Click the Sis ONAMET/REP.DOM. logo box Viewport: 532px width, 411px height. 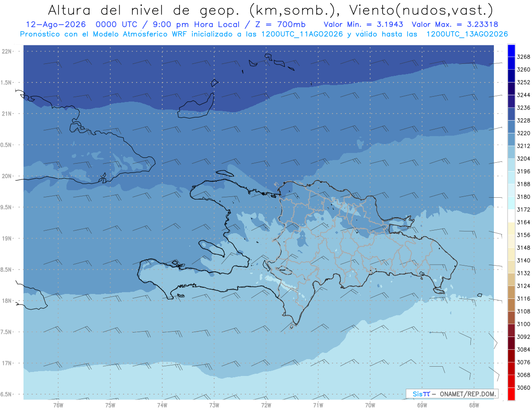(452, 394)
